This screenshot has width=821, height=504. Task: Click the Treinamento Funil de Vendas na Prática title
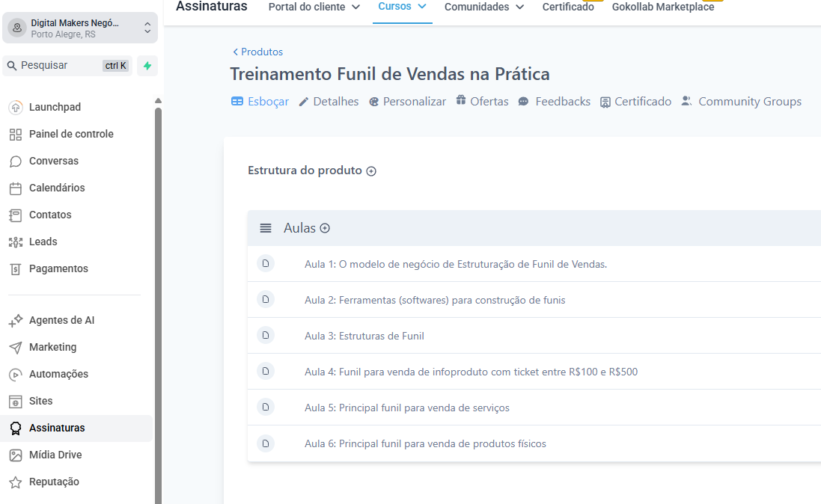(390, 74)
